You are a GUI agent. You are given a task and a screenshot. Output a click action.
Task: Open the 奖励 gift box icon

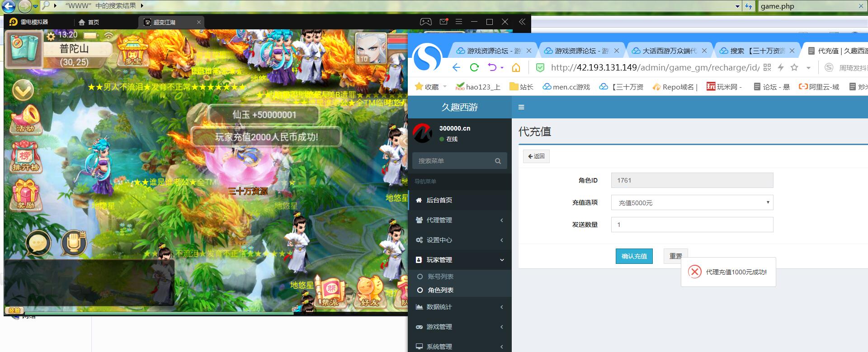click(x=25, y=194)
